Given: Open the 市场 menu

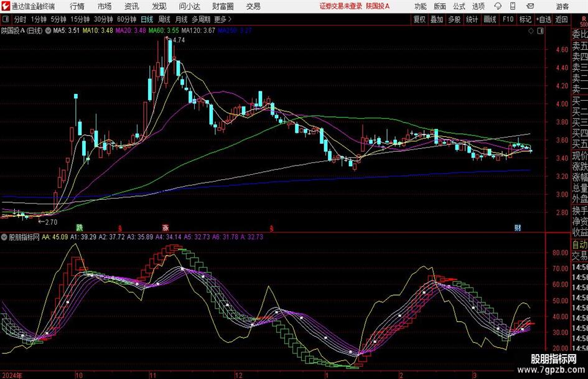Looking at the screenshot, I should (105, 6).
